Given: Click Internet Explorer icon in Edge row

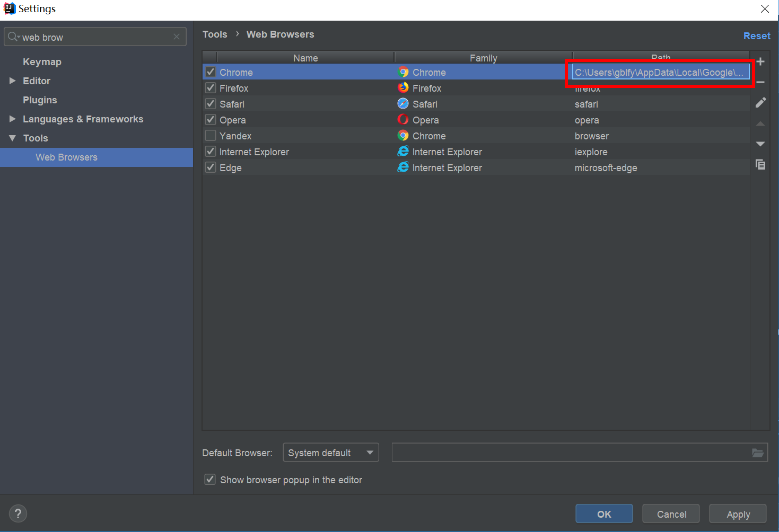Looking at the screenshot, I should tap(403, 167).
